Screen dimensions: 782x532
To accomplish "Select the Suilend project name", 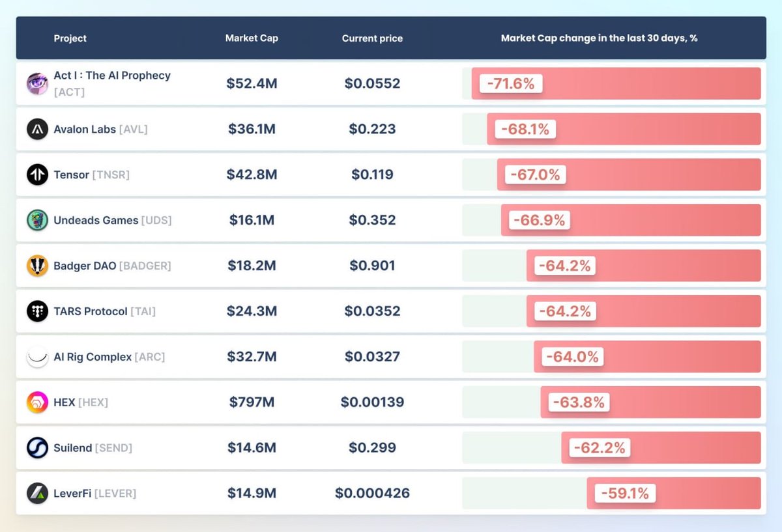I will (72, 448).
